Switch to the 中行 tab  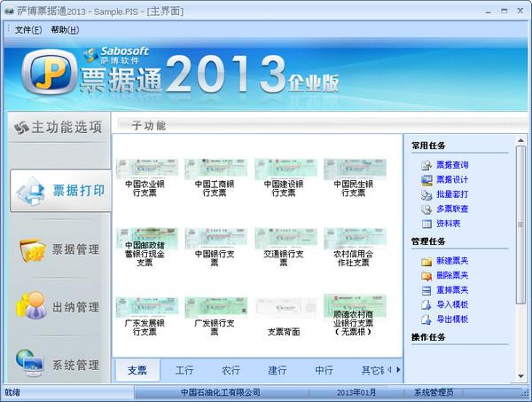(x=324, y=370)
